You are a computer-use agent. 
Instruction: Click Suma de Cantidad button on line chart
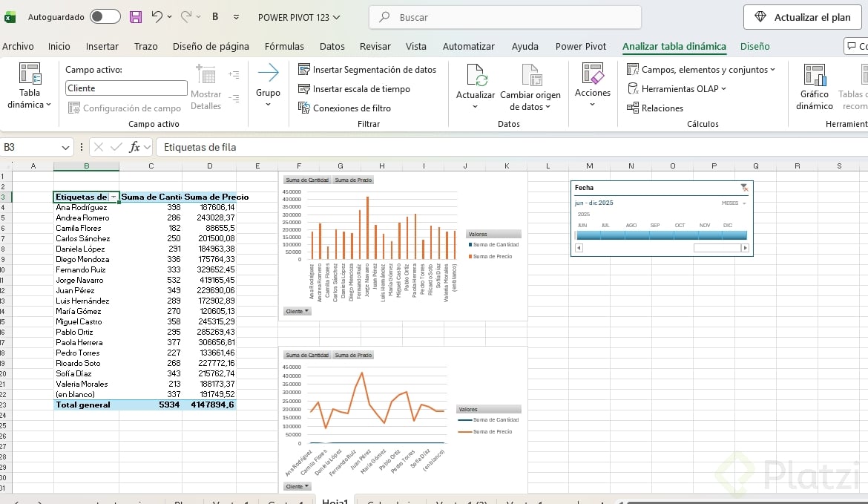pos(307,355)
